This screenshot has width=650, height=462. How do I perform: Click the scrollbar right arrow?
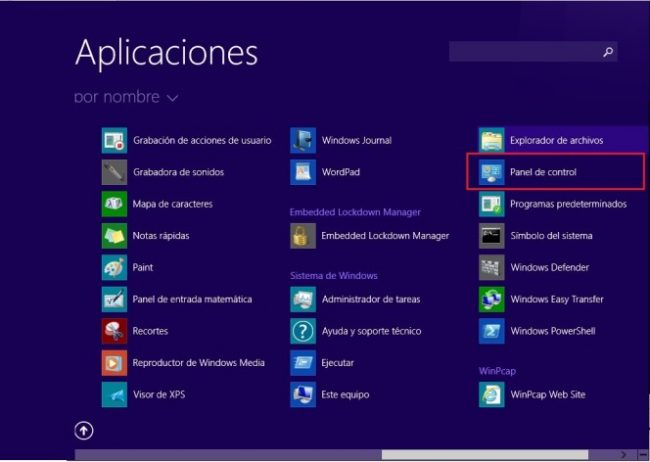623,455
